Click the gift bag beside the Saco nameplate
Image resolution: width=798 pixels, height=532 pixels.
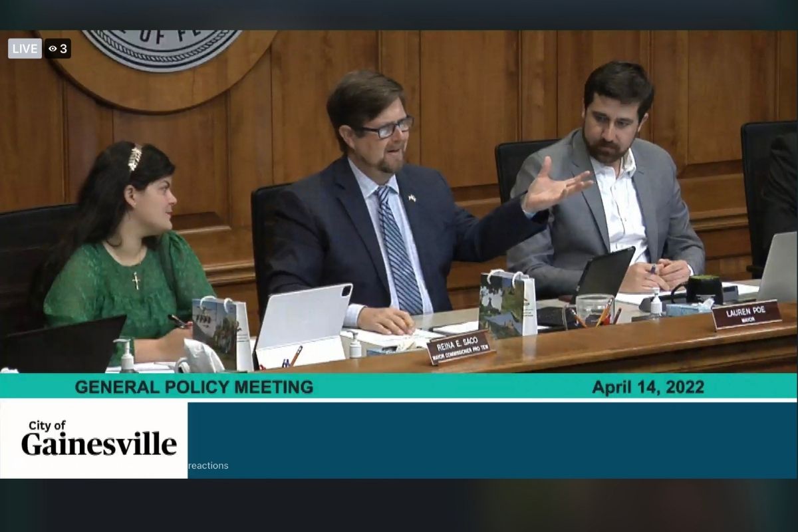pos(507,305)
